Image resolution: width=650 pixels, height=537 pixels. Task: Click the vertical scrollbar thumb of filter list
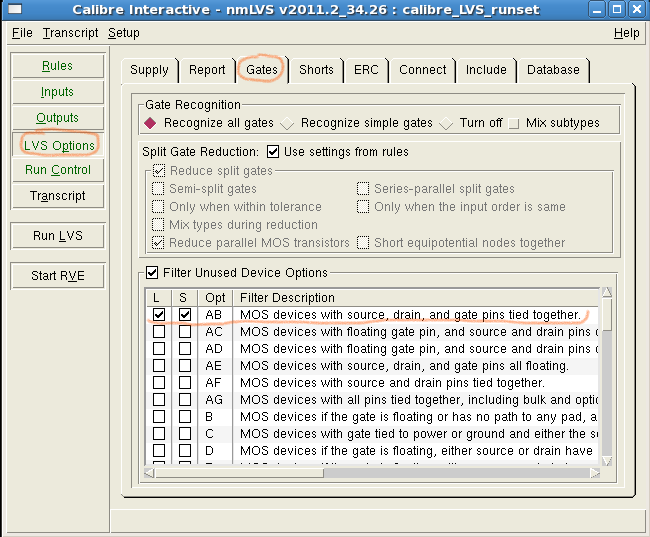tap(606, 314)
